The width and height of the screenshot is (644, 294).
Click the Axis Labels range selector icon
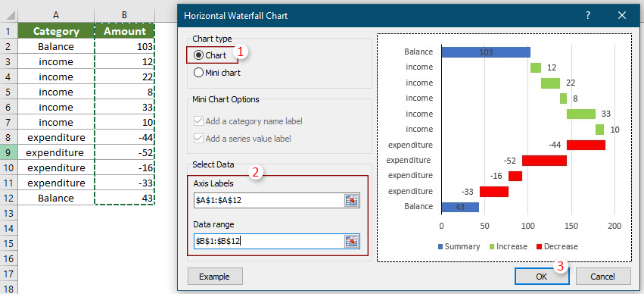coord(352,201)
